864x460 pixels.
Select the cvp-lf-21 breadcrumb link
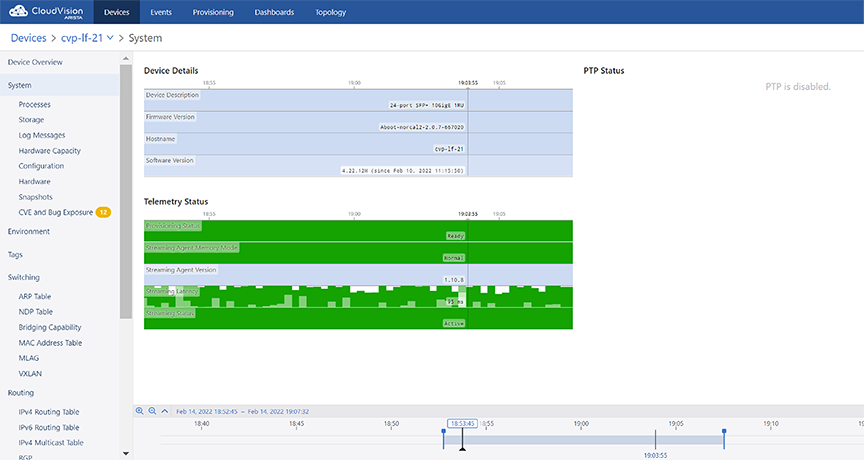click(x=82, y=38)
